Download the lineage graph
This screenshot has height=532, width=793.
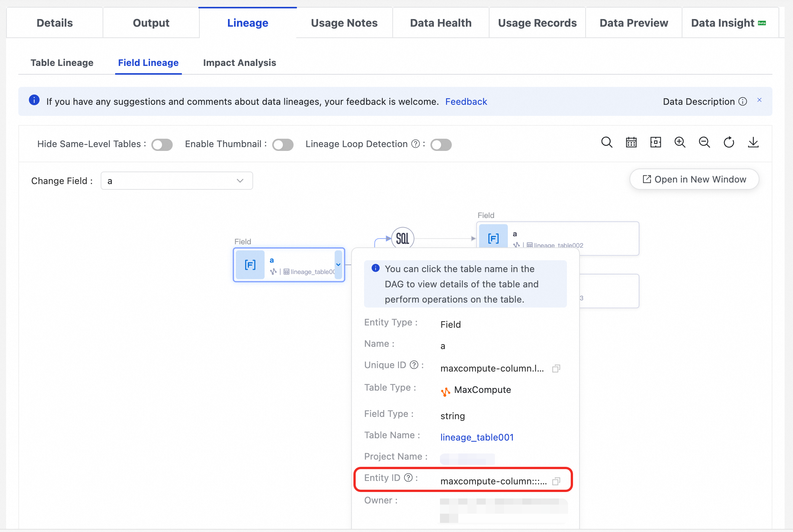pos(753,143)
